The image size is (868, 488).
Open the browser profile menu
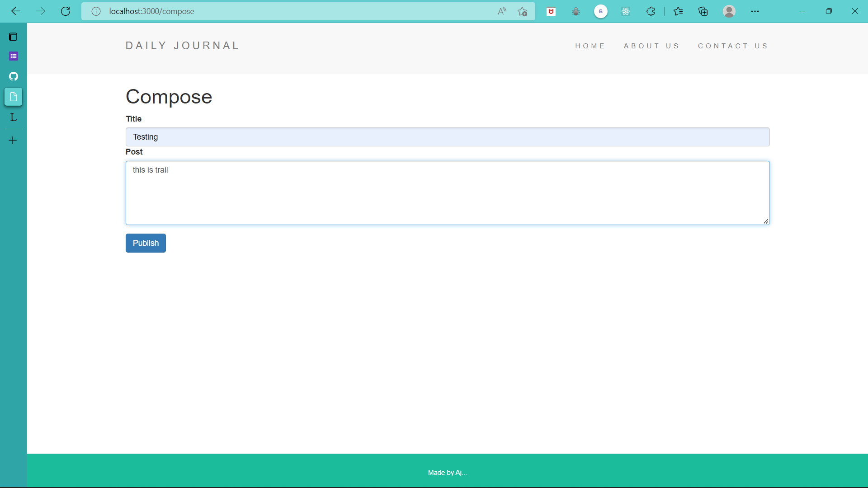coord(729,11)
